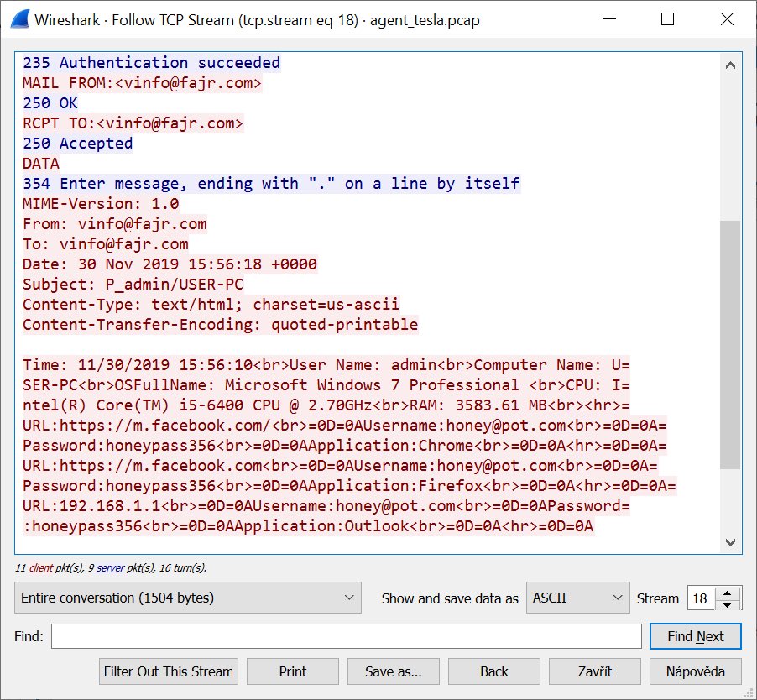Image resolution: width=757 pixels, height=700 pixels.
Task: Maximize the Follow TCP Stream window
Action: coord(668,19)
